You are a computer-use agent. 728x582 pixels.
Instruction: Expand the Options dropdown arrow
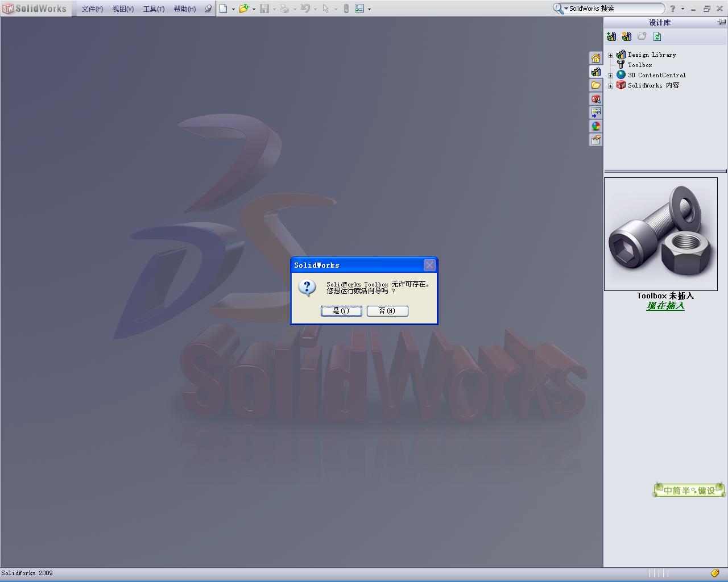[x=369, y=9]
